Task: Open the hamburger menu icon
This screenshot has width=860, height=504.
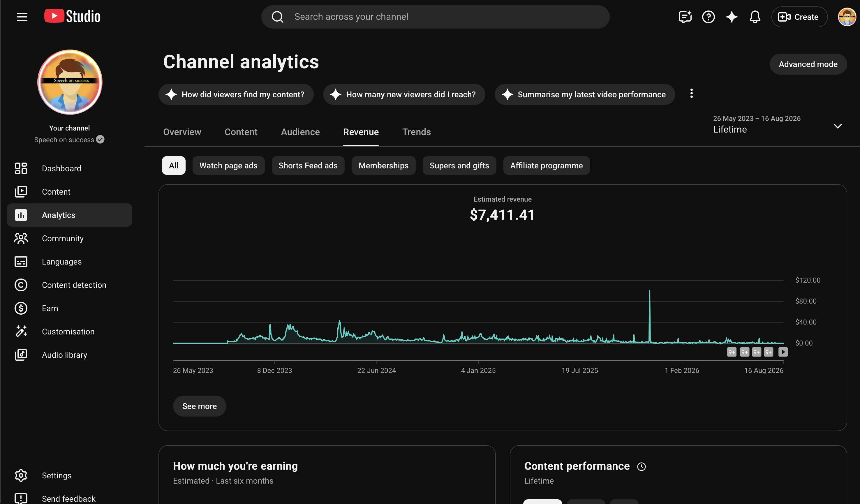Action: (22, 17)
